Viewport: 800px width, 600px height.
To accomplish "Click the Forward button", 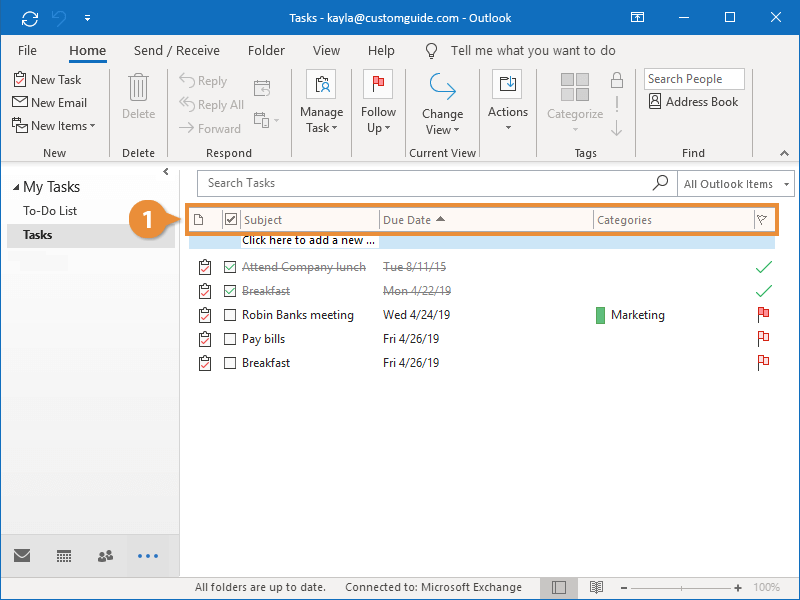I will [210, 128].
